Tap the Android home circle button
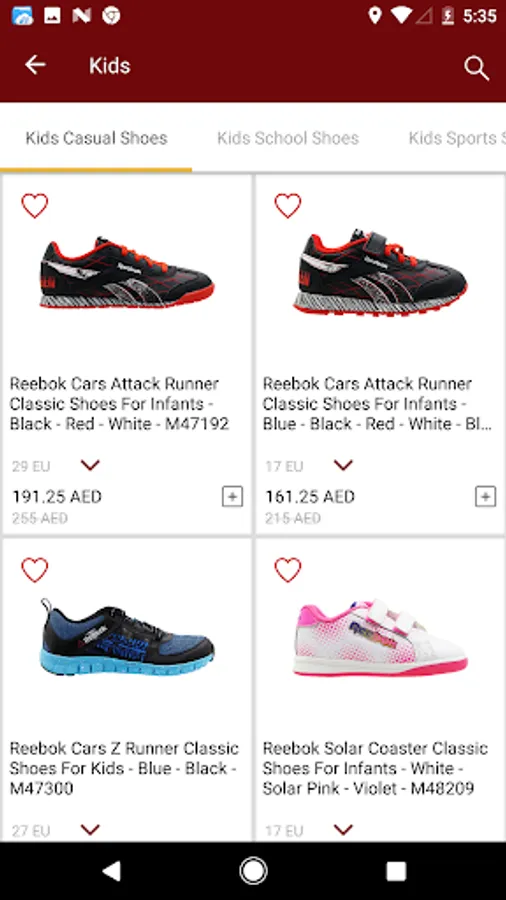The height and width of the screenshot is (900, 506). [253, 871]
